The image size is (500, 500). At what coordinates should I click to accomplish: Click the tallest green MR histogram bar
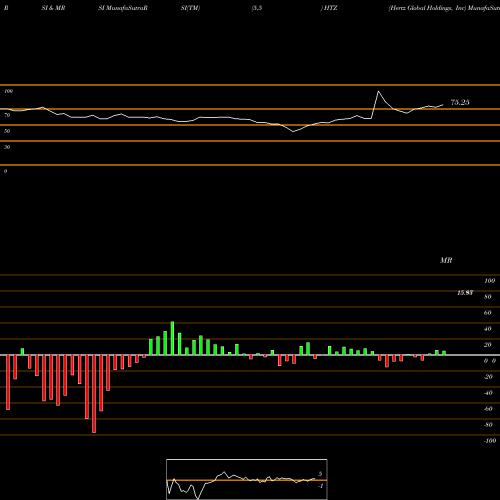click(172, 338)
